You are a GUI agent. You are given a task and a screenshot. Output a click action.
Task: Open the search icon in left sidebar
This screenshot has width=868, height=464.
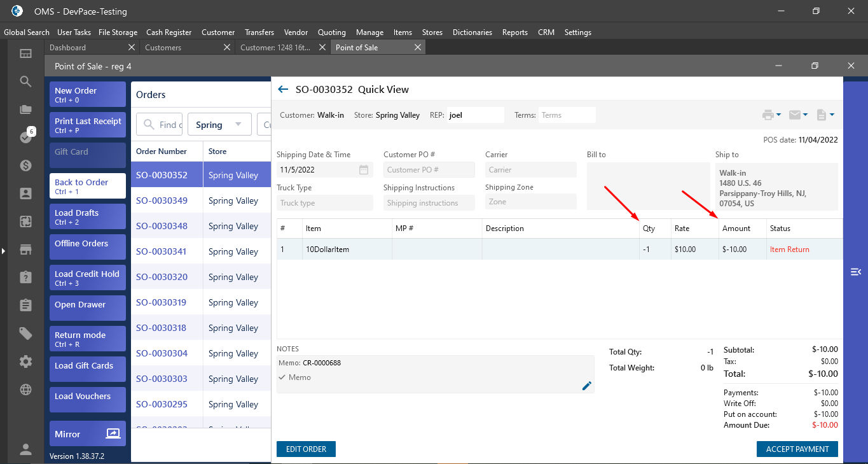coord(25,81)
